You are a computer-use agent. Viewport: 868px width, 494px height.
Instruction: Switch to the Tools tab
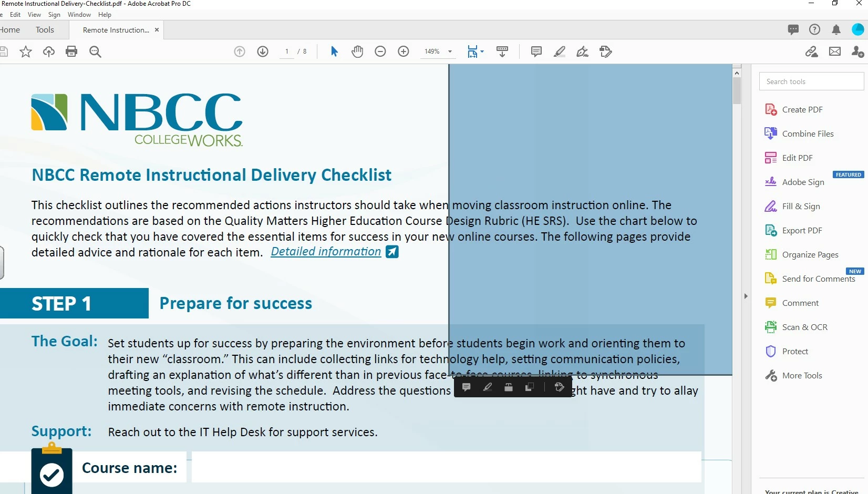point(45,30)
